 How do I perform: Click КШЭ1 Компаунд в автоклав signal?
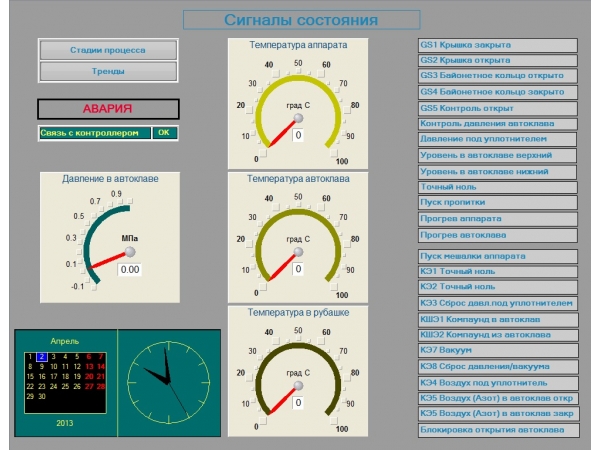click(498, 320)
